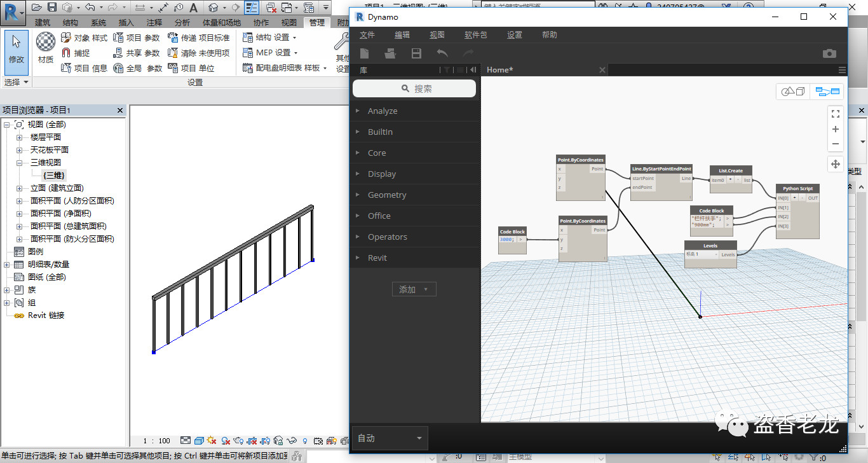The width and height of the screenshot is (868, 463).
Task: Expand the 楼层平面 tree node
Action: (19, 137)
